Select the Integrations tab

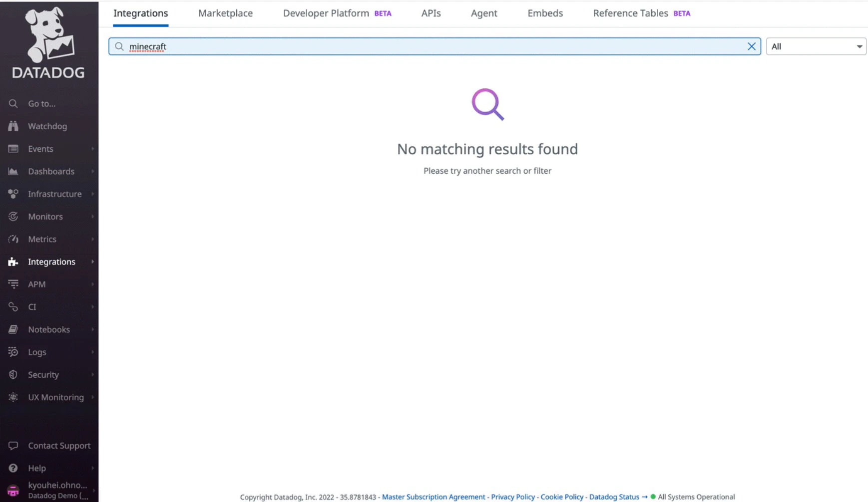click(x=140, y=13)
